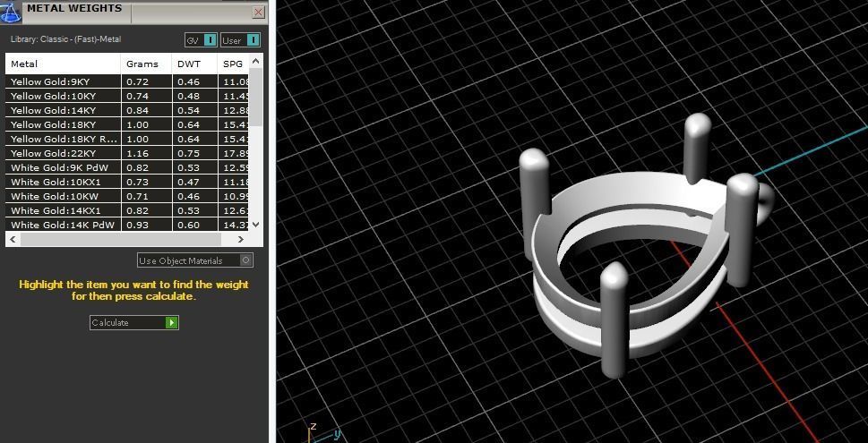Click the vertical scrollbar thumb of the table

click(x=255, y=98)
